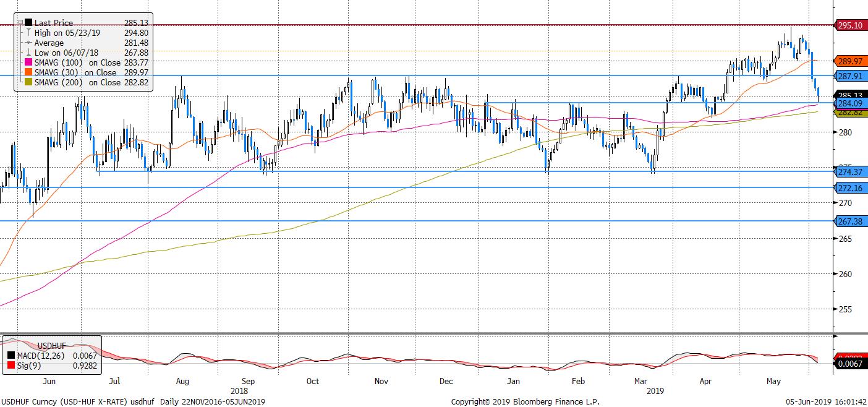868x407 pixels.
Task: Click the Feb month label on time axis
Action: point(577,381)
